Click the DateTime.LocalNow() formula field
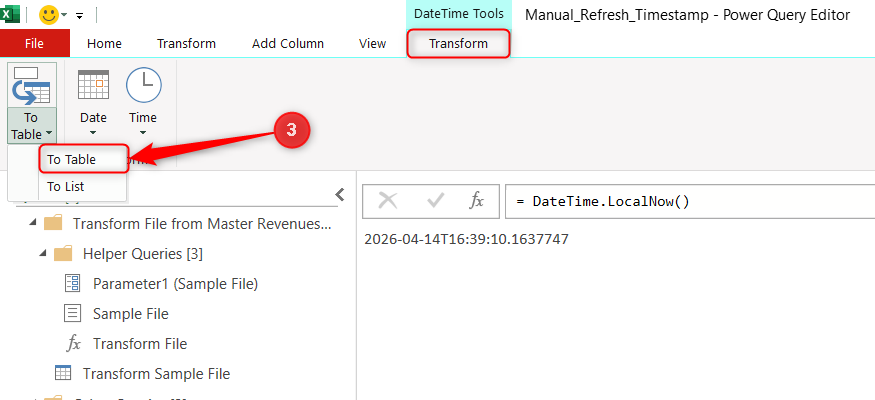Viewport: 875px width, 400px height. point(690,201)
